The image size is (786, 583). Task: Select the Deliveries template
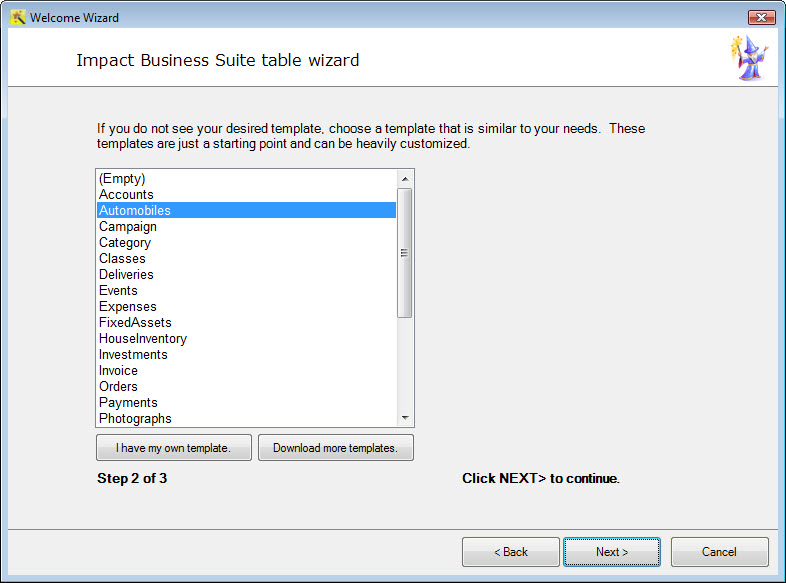pyautogui.click(x=246, y=275)
